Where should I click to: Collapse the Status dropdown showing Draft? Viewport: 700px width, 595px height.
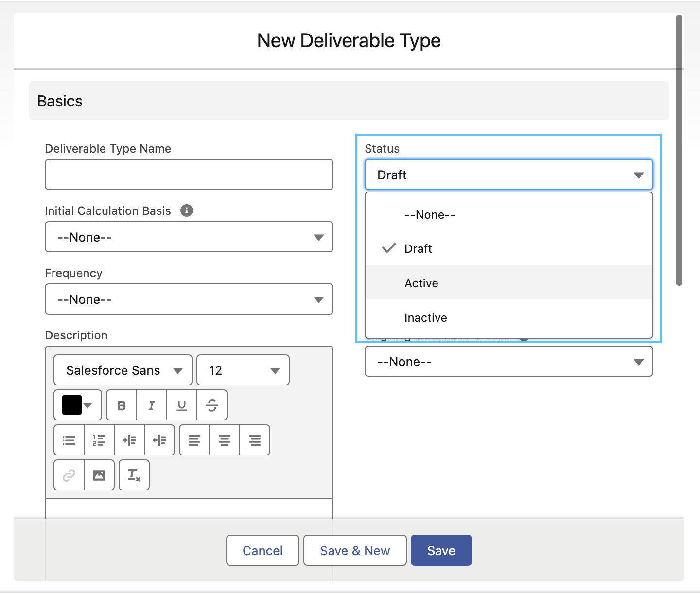click(x=509, y=175)
